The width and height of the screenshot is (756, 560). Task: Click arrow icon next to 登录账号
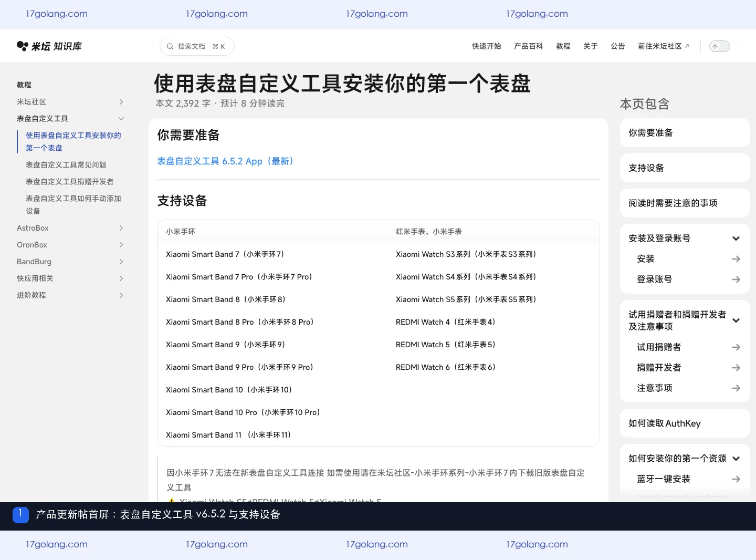(x=736, y=279)
